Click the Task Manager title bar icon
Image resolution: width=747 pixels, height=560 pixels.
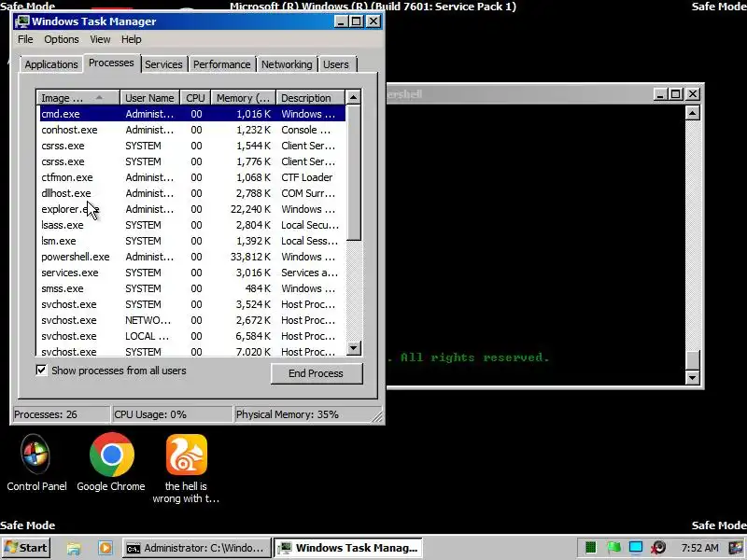point(21,21)
